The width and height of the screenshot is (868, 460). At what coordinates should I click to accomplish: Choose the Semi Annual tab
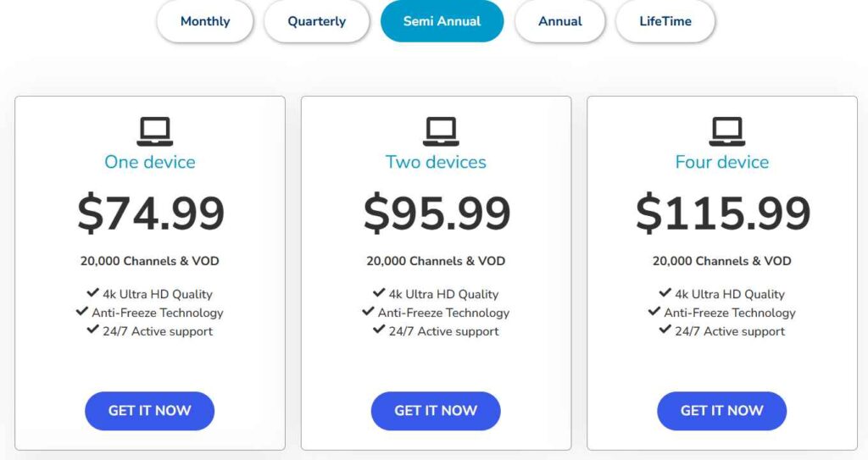pyautogui.click(x=442, y=21)
